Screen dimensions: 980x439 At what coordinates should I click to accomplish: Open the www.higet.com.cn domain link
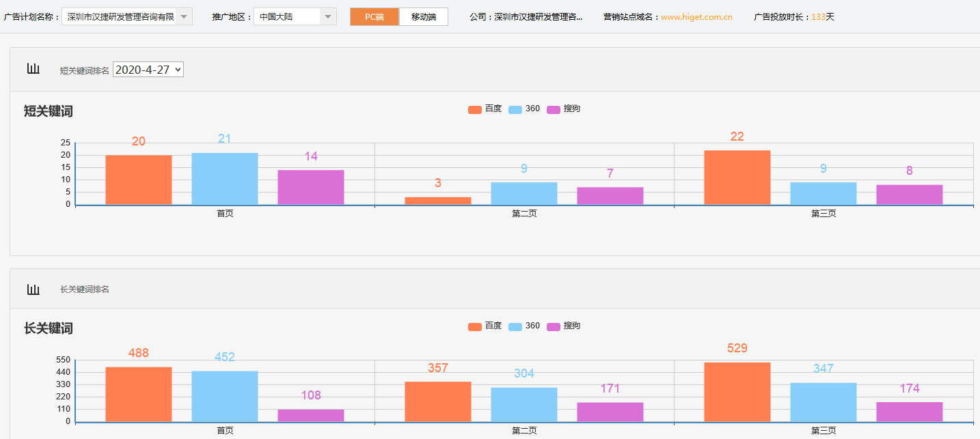(x=696, y=17)
